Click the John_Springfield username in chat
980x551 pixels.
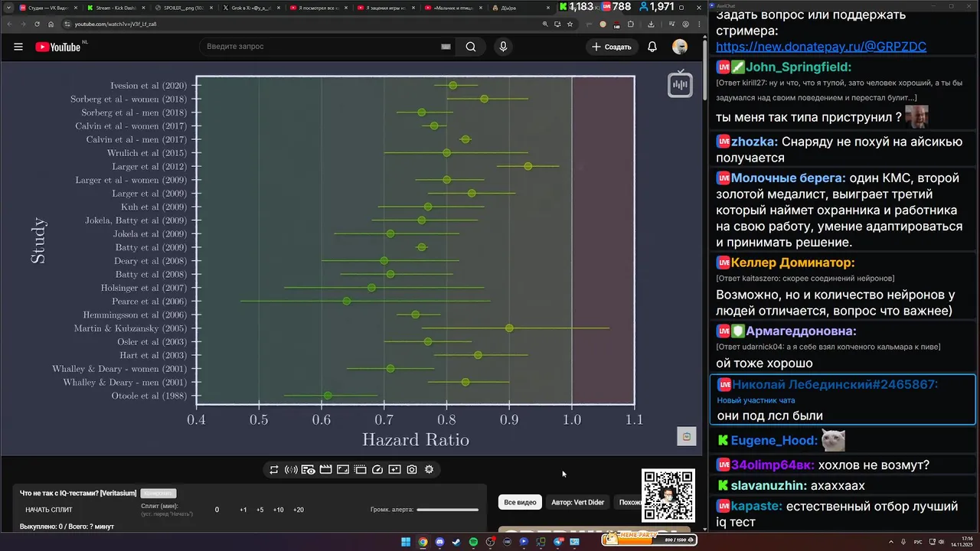[x=797, y=67]
